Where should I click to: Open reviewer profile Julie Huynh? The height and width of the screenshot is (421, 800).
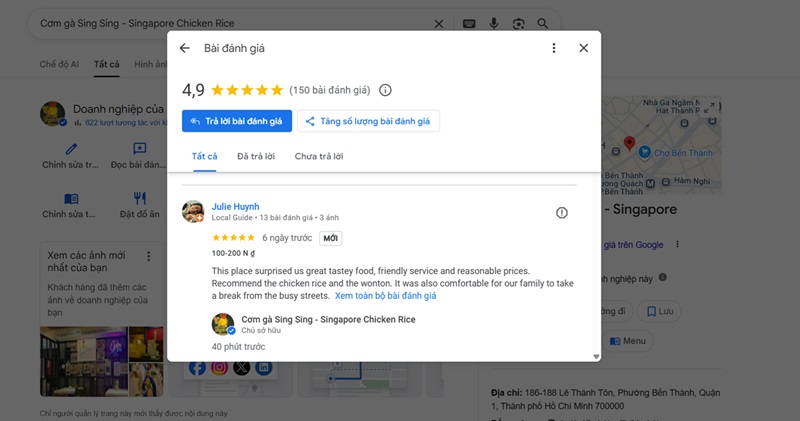[235, 206]
